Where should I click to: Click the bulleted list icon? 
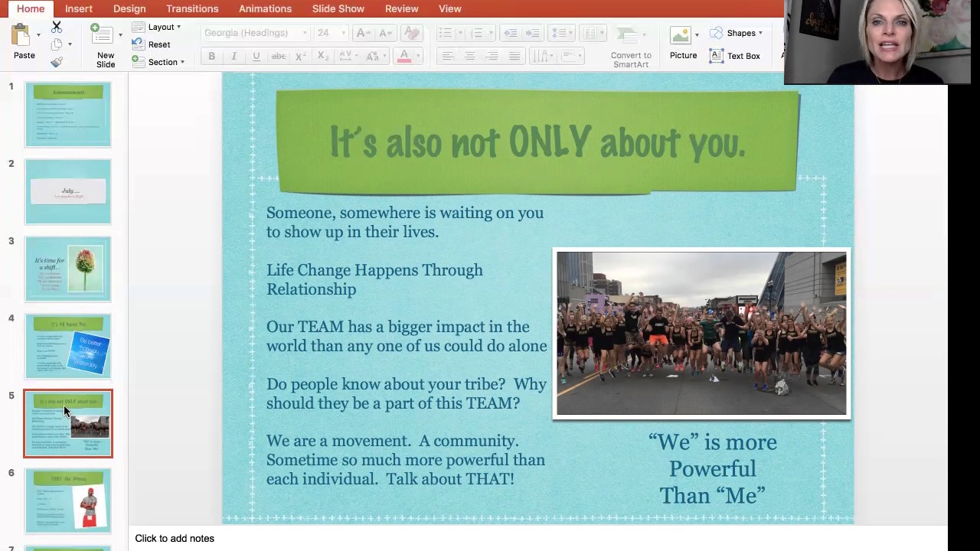tap(444, 33)
